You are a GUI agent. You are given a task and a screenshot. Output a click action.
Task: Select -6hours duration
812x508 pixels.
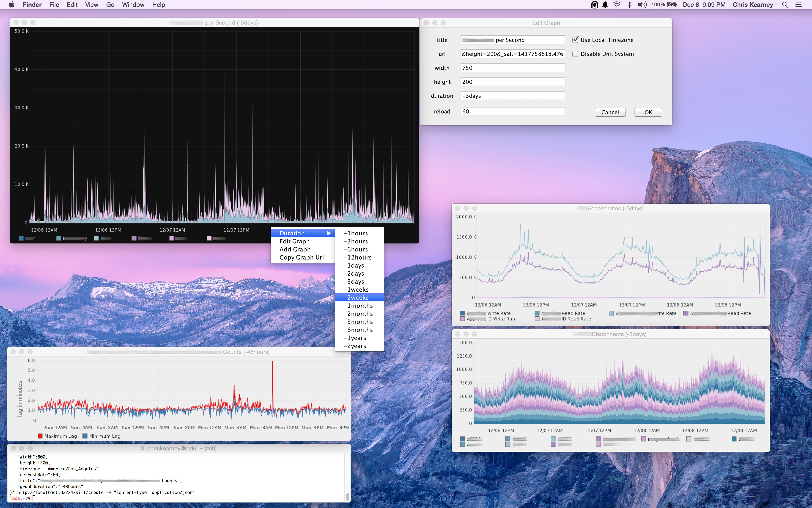click(359, 249)
